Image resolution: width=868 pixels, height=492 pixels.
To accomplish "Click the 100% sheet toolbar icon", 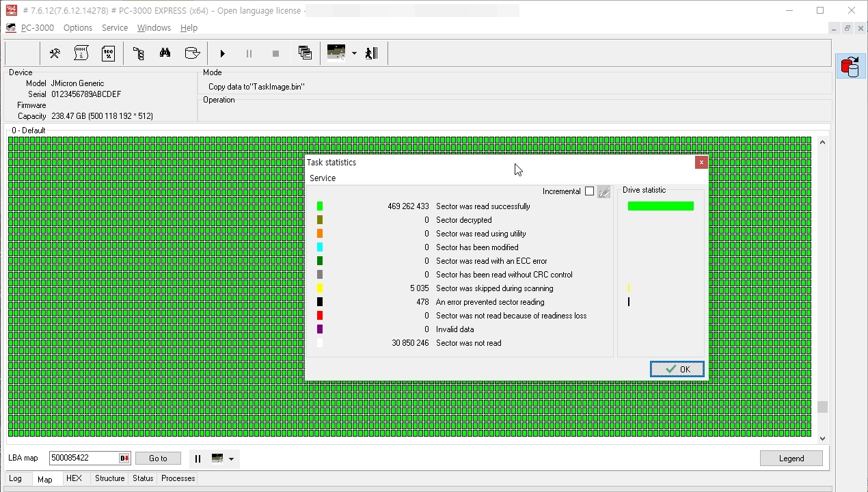I will click(x=108, y=53).
